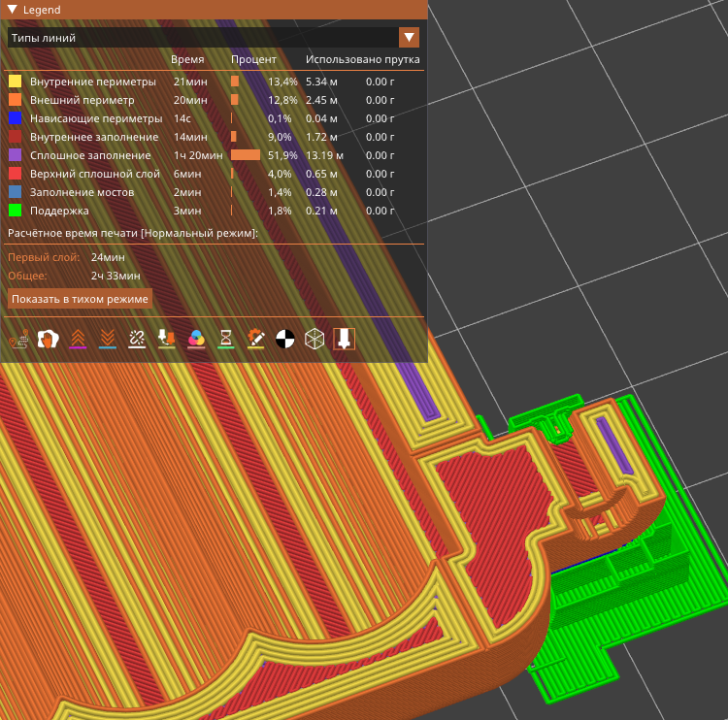The width and height of the screenshot is (728, 720).
Task: Toggle custom G-code markers icon
Action: click(x=256, y=339)
